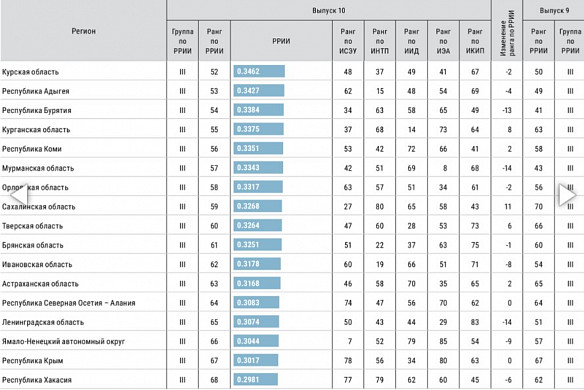The width and height of the screenshot is (584, 390).
Task: Select the row "Тверская область"
Action: [x=292, y=226]
